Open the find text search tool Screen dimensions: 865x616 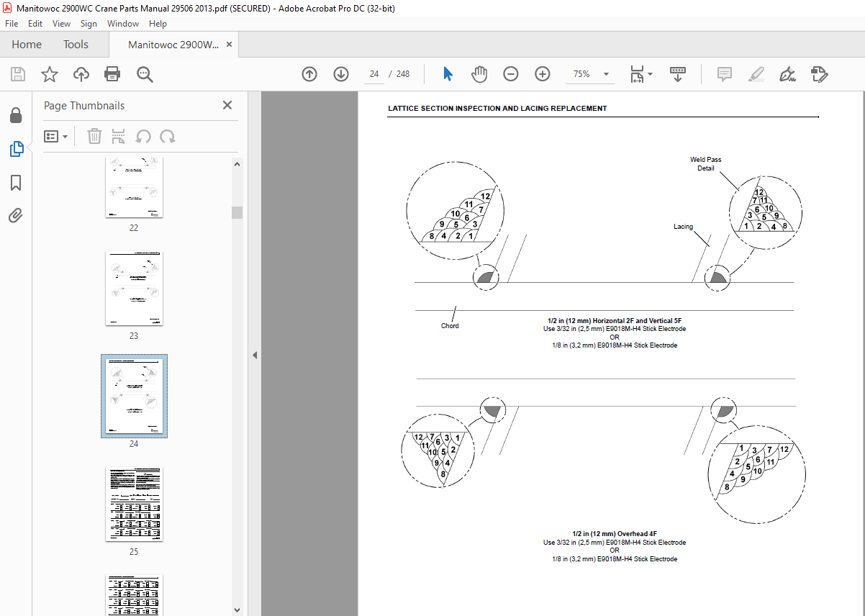click(x=145, y=74)
